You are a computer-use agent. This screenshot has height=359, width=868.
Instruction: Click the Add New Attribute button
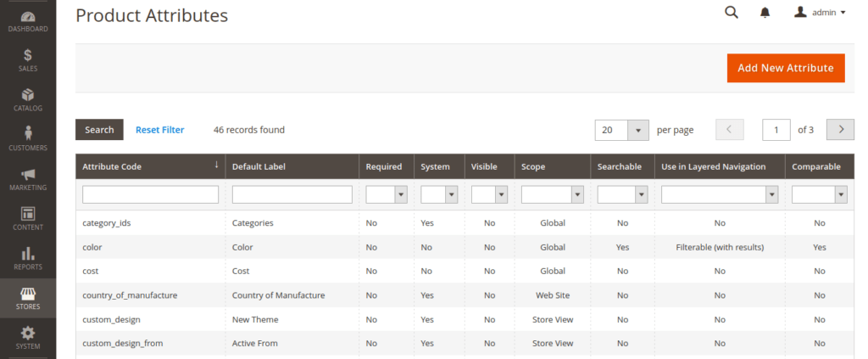tap(786, 68)
